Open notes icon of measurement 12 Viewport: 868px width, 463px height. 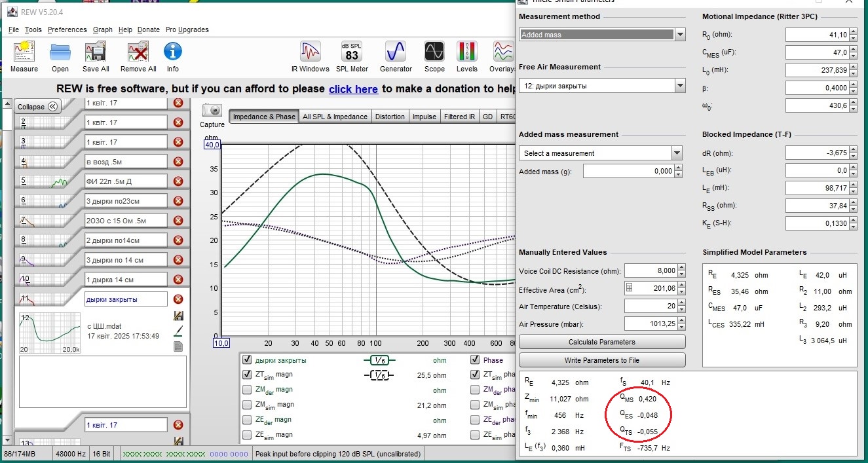178,346
